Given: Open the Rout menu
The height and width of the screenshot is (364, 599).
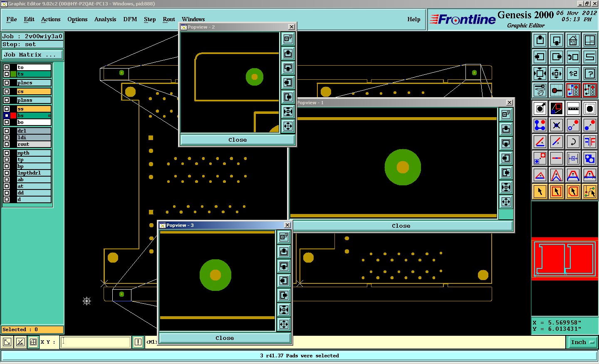Looking at the screenshot, I should point(169,19).
